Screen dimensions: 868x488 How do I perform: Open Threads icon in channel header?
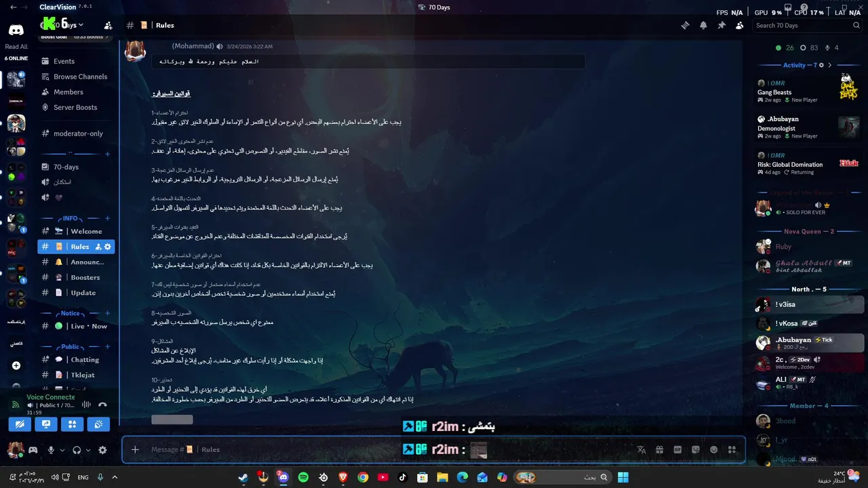[686, 25]
